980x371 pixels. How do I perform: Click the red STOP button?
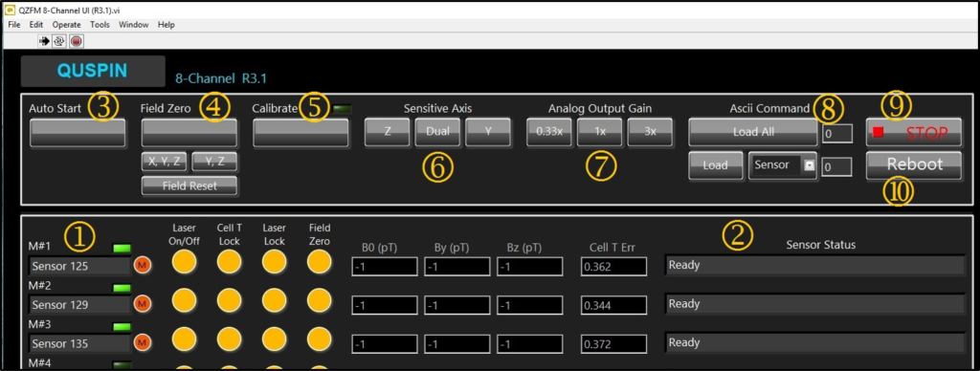pos(914,132)
